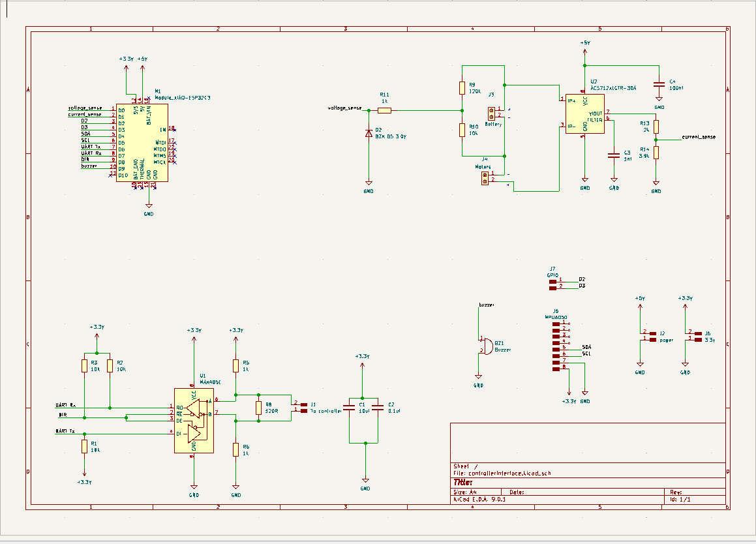Click the D2 label on J7 GPIO
Screen dimensions: 756x544
point(582,279)
